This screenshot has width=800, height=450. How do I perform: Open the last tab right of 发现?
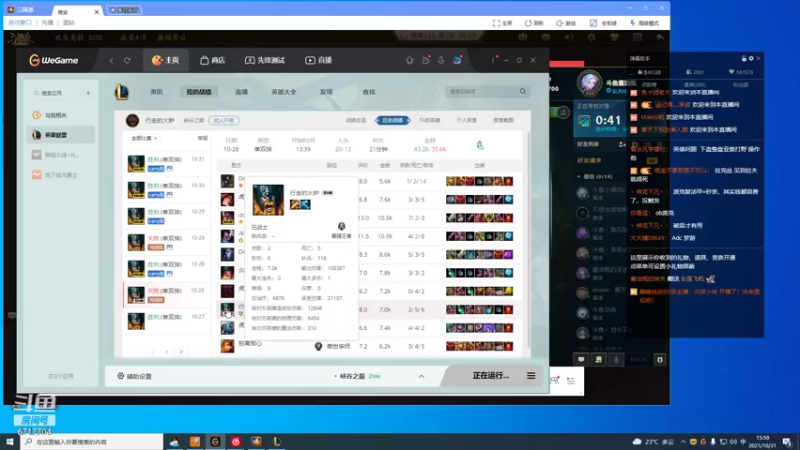pos(368,92)
